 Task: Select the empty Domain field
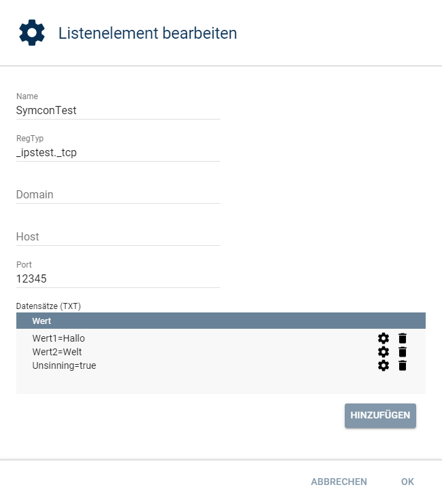(x=118, y=194)
